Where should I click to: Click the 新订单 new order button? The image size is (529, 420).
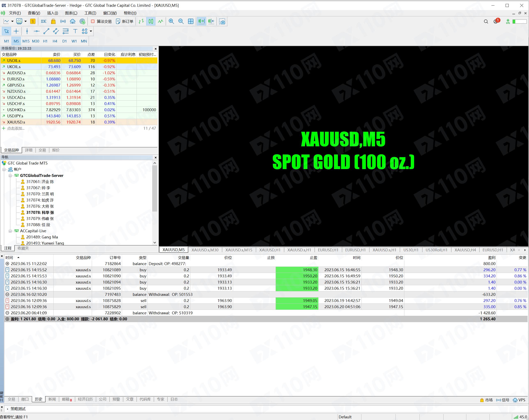(125, 21)
